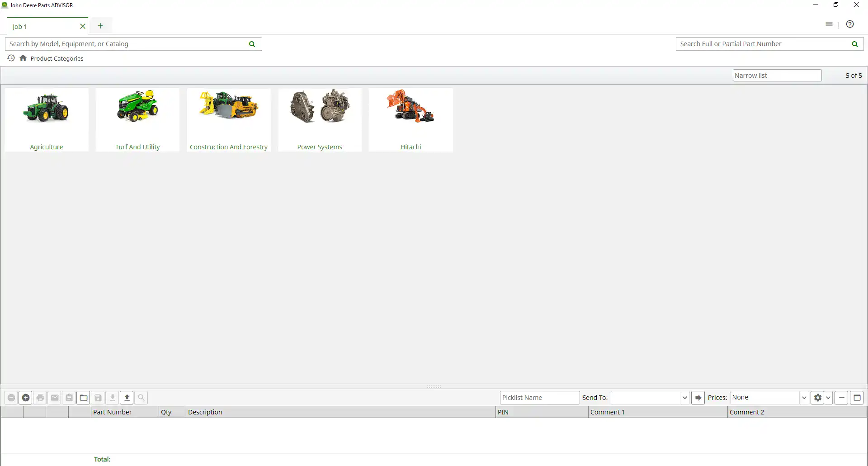Open picklist folder icon
Screen dimensions: 868x466
84,398
